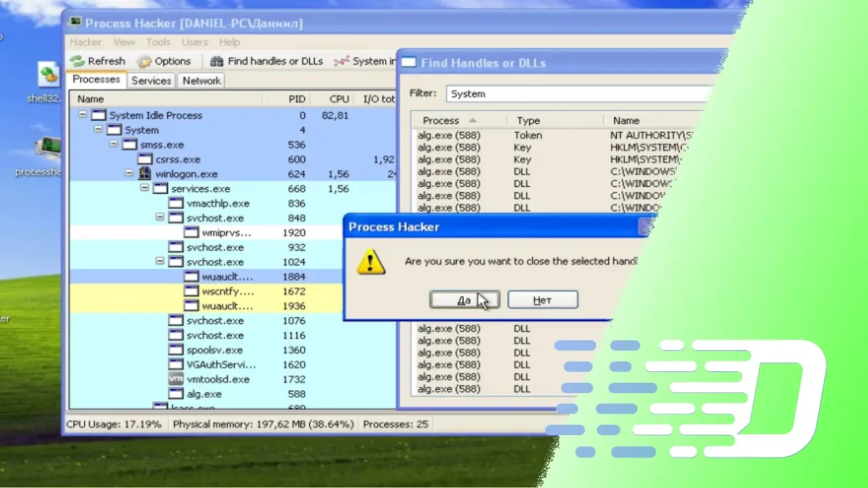Click the winlogon.exe process icon
Screen dimensions: 868x488
coord(146,174)
